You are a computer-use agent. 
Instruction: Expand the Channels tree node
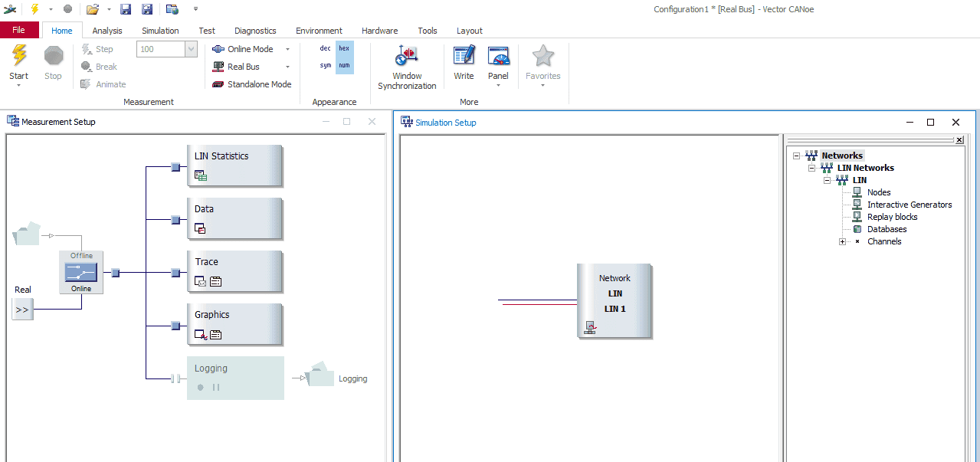pyautogui.click(x=842, y=241)
